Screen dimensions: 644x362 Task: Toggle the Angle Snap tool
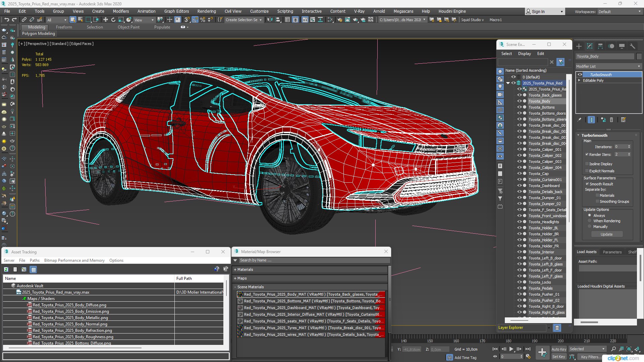pyautogui.click(x=195, y=20)
